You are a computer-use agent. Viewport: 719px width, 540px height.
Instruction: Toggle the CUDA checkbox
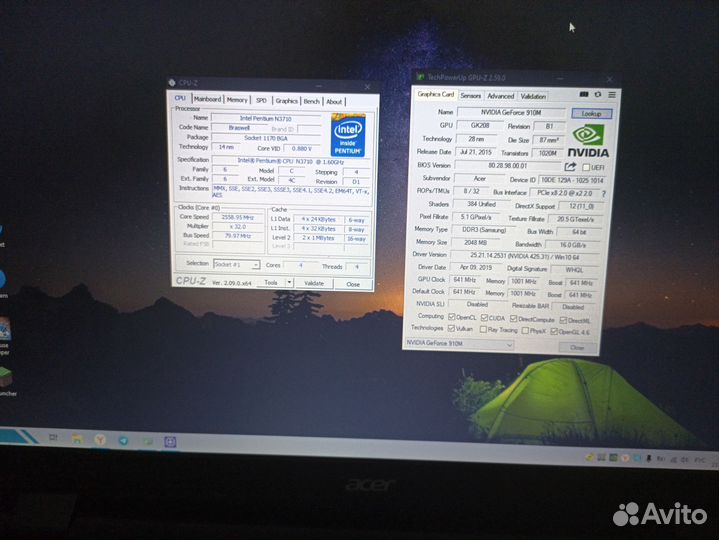(x=484, y=318)
